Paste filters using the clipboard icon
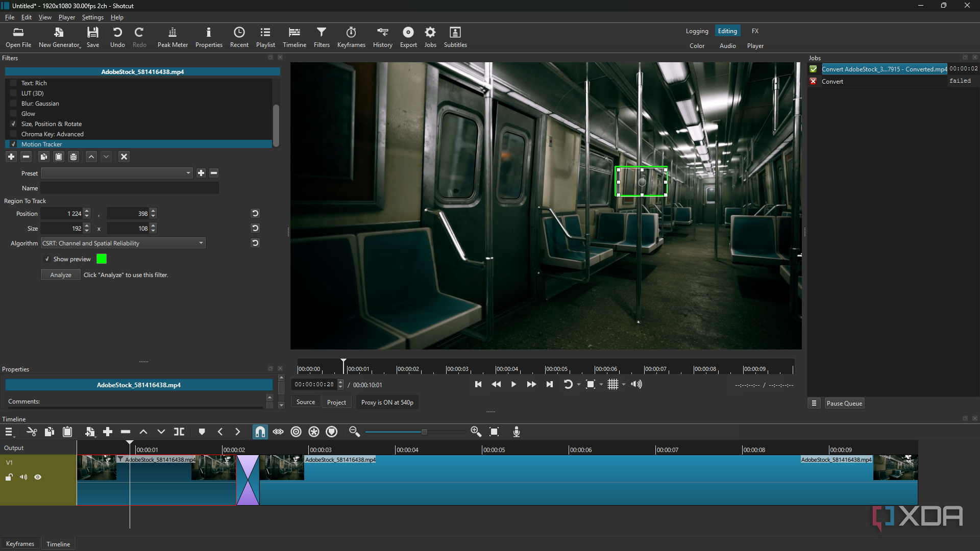The image size is (980, 551). (59, 157)
